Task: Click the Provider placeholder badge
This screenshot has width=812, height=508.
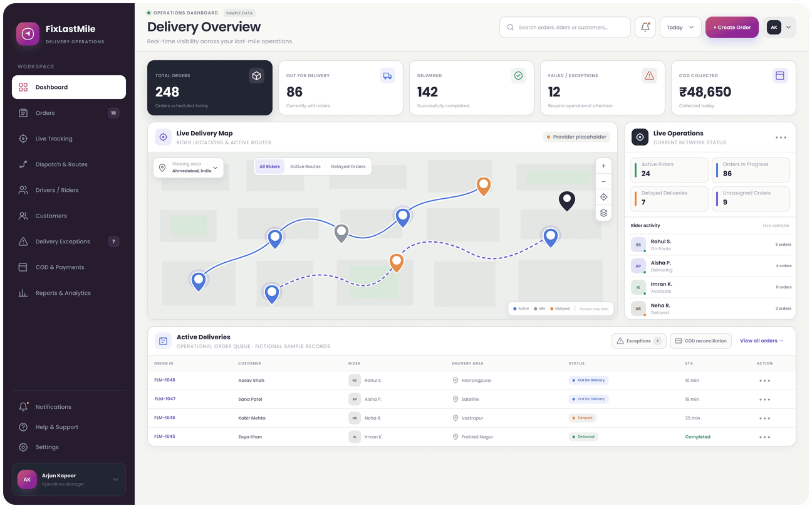Action: click(576, 137)
